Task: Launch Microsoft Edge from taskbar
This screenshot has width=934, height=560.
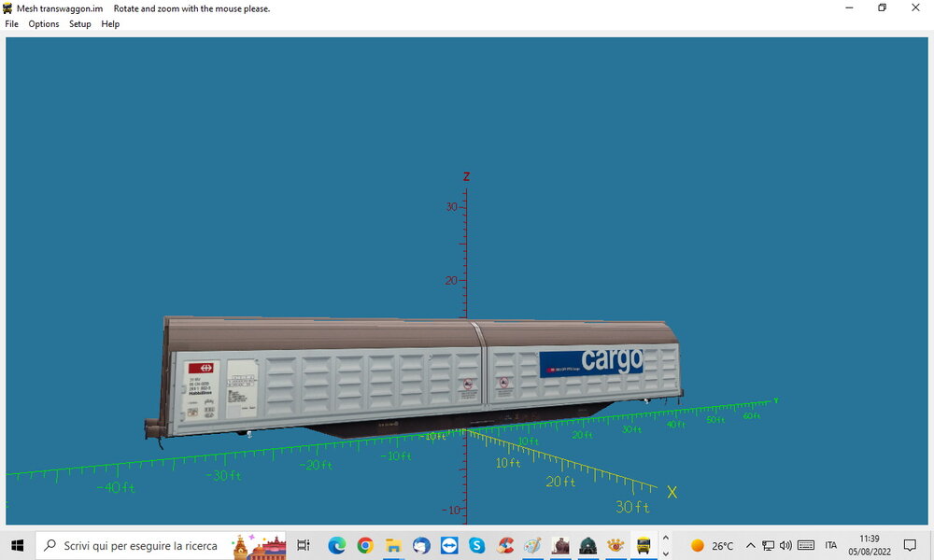Action: (x=336, y=545)
